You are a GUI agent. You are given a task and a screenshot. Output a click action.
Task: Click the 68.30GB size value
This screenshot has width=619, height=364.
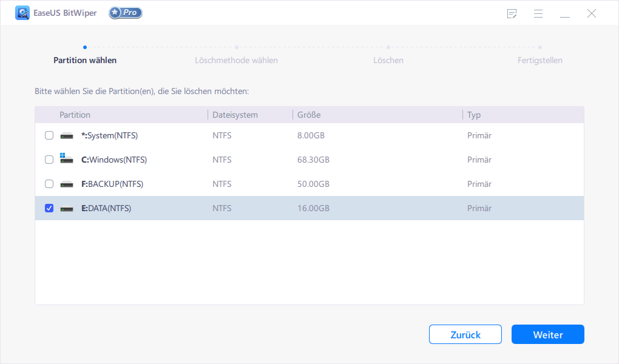tap(313, 160)
